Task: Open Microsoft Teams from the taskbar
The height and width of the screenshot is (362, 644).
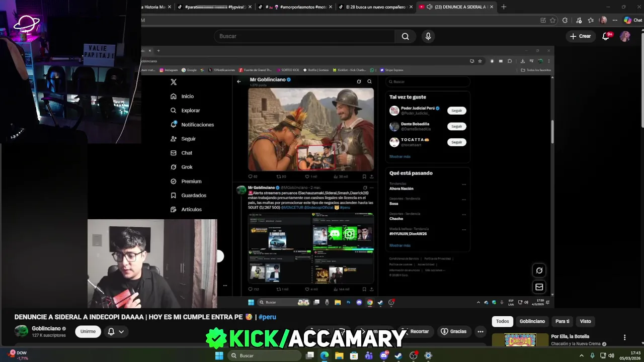Action: [369, 355]
